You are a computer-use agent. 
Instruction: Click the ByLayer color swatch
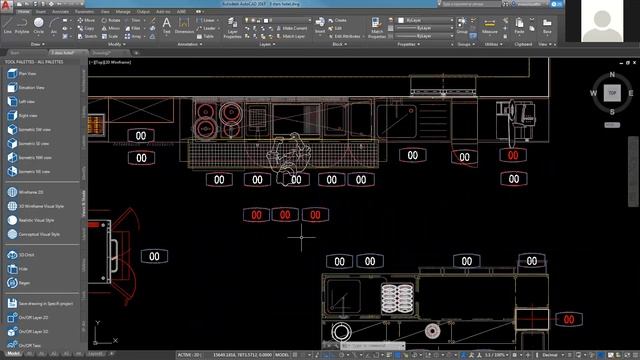(x=401, y=20)
